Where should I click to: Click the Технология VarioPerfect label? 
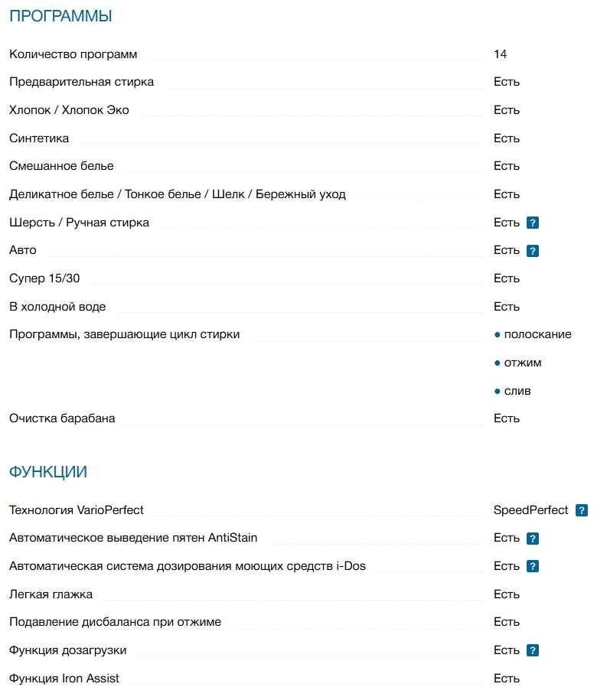[77, 510]
